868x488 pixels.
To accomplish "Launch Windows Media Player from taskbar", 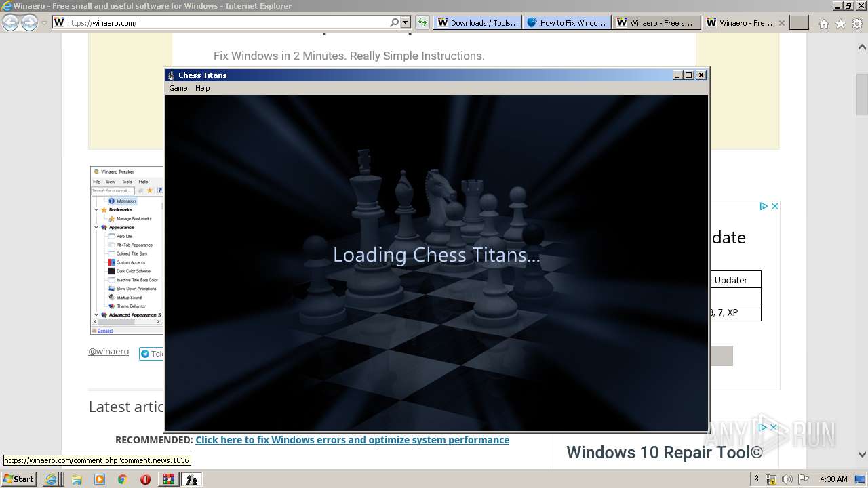I will (x=100, y=479).
